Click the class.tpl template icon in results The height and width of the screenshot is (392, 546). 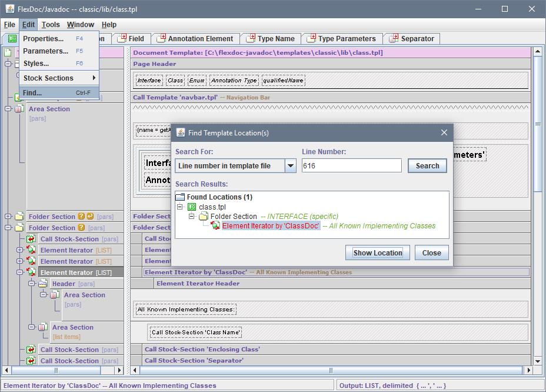click(192, 207)
